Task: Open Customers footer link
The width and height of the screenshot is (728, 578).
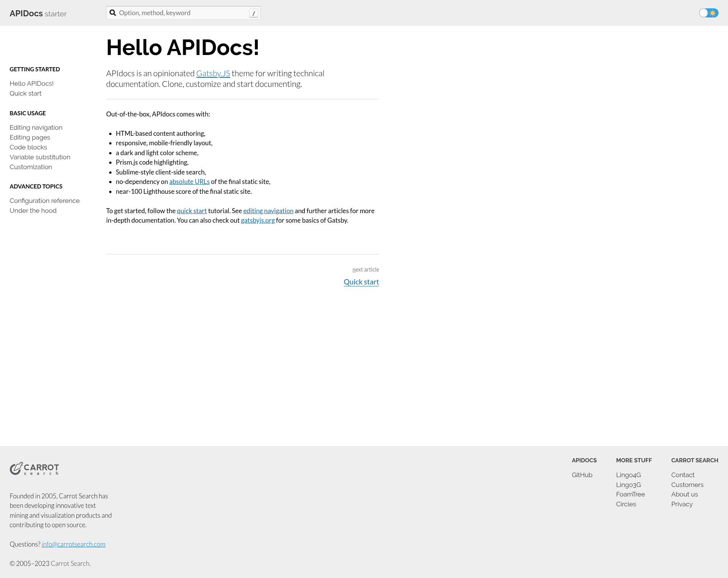Action: (687, 485)
